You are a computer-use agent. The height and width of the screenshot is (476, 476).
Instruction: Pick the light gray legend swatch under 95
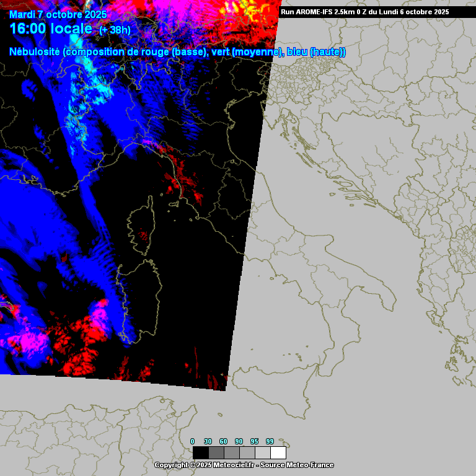(262, 452)
